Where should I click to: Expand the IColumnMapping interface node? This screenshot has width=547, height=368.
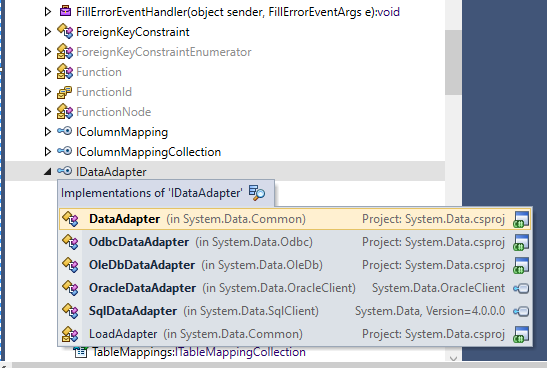[48, 132]
